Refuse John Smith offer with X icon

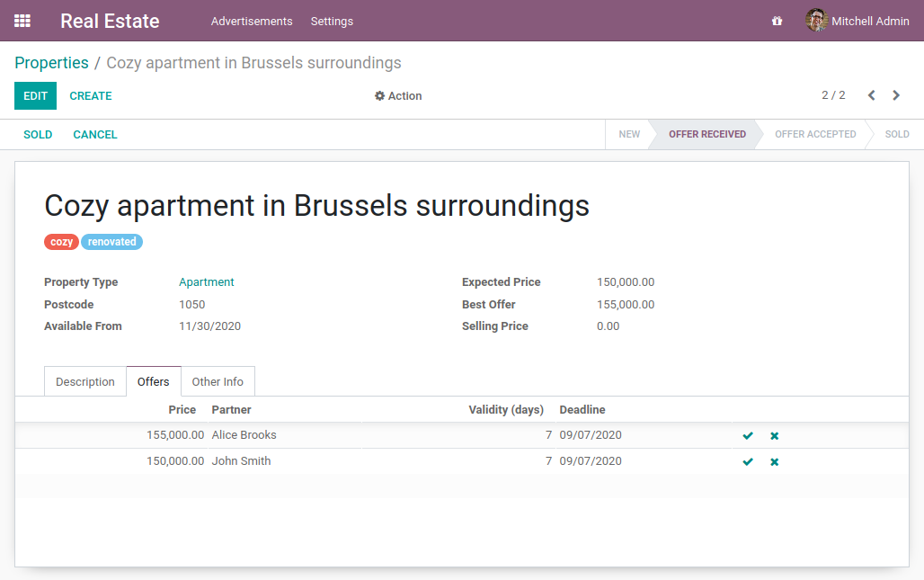click(774, 462)
